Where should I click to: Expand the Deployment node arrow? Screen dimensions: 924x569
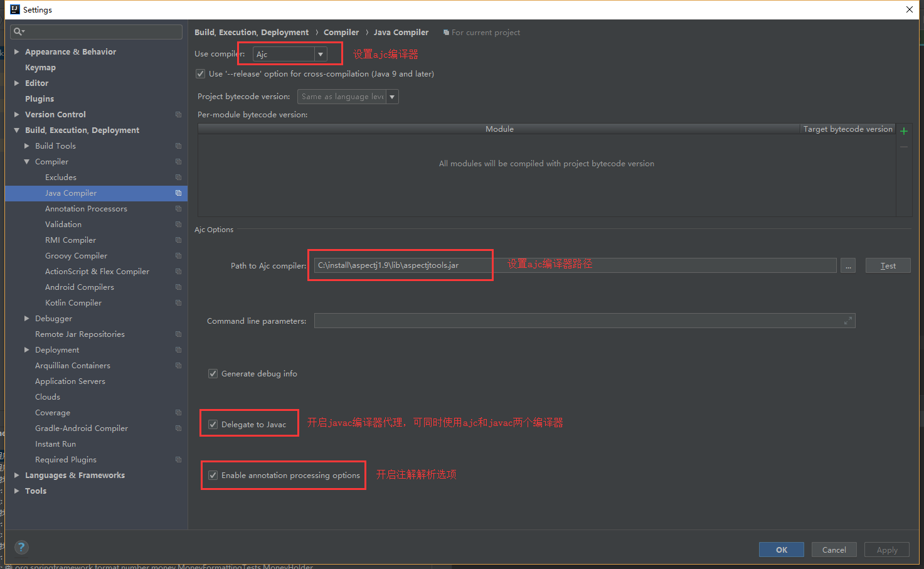point(27,350)
